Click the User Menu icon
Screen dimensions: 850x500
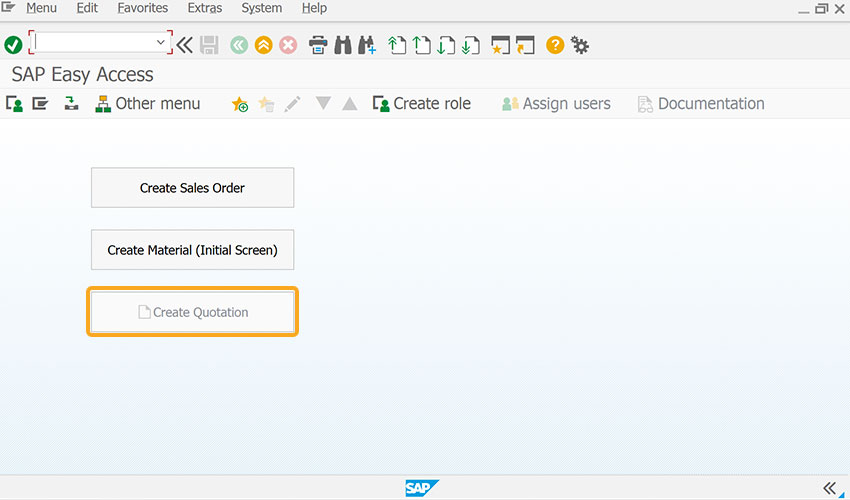pyautogui.click(x=14, y=104)
